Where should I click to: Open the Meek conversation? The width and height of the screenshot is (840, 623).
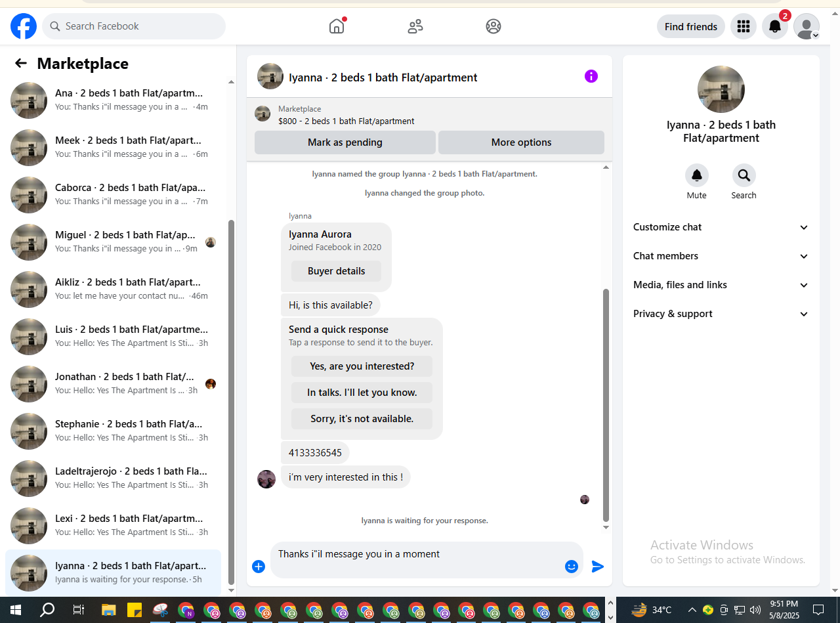pos(113,147)
